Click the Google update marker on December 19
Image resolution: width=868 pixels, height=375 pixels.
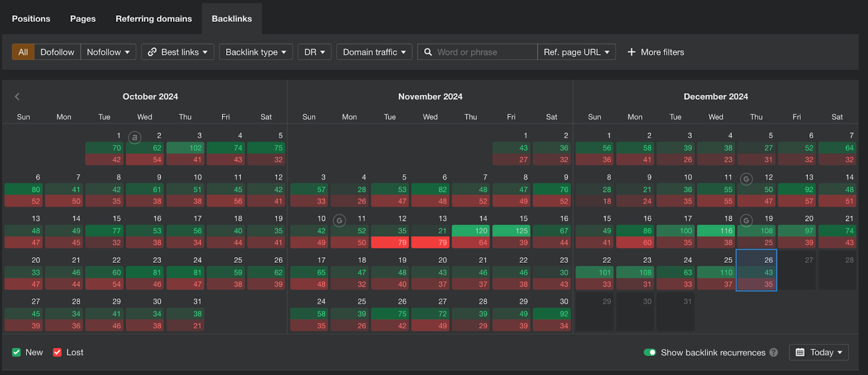746,220
